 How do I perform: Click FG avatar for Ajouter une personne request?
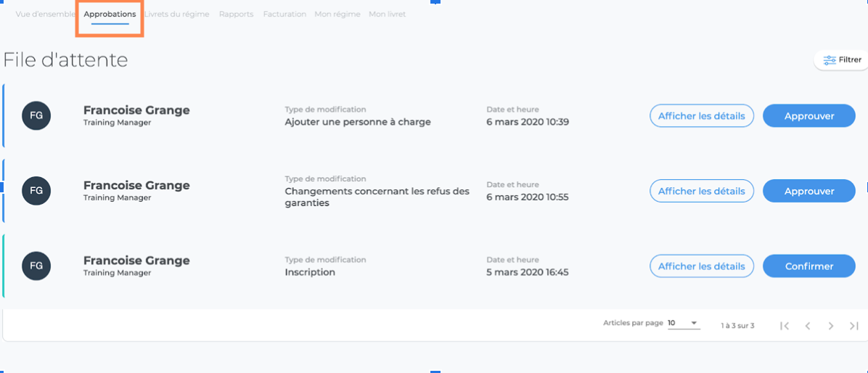coord(36,116)
